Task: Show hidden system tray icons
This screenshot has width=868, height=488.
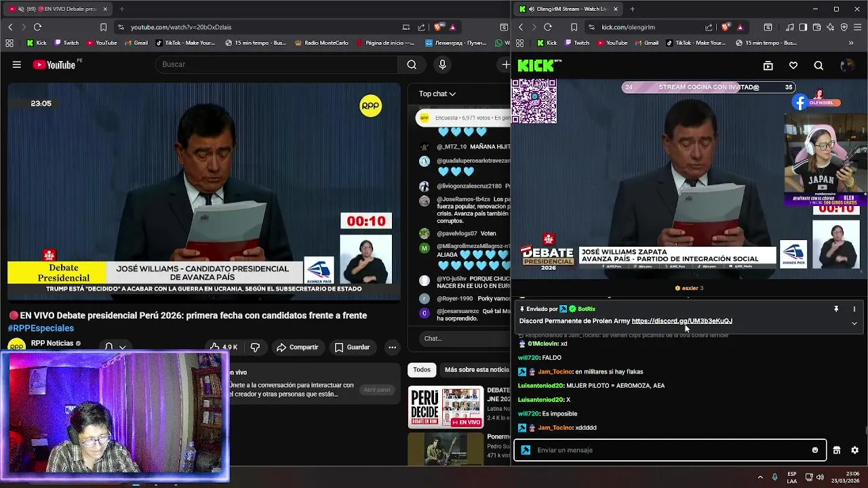Action: (x=760, y=477)
